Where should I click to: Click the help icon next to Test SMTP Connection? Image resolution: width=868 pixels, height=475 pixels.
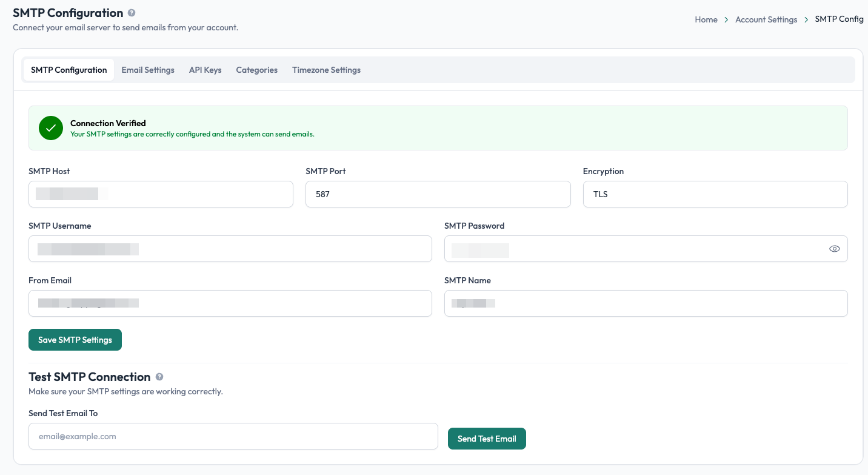click(159, 377)
